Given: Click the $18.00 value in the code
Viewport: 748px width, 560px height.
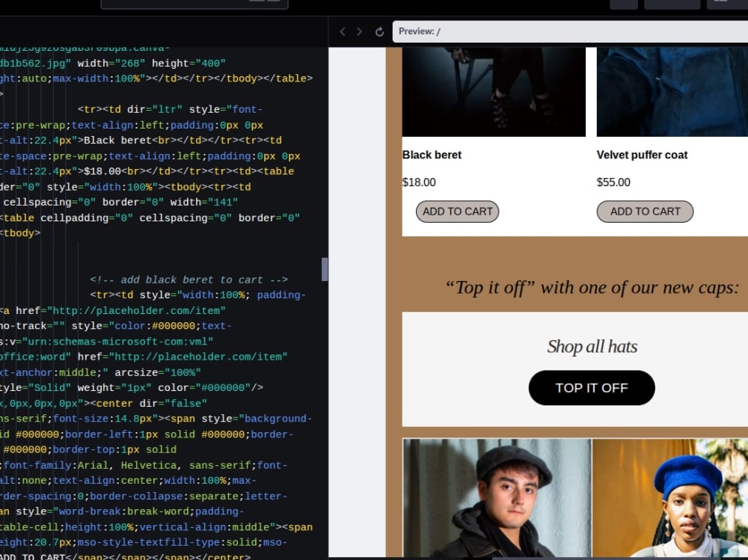Looking at the screenshot, I should click(x=102, y=171).
